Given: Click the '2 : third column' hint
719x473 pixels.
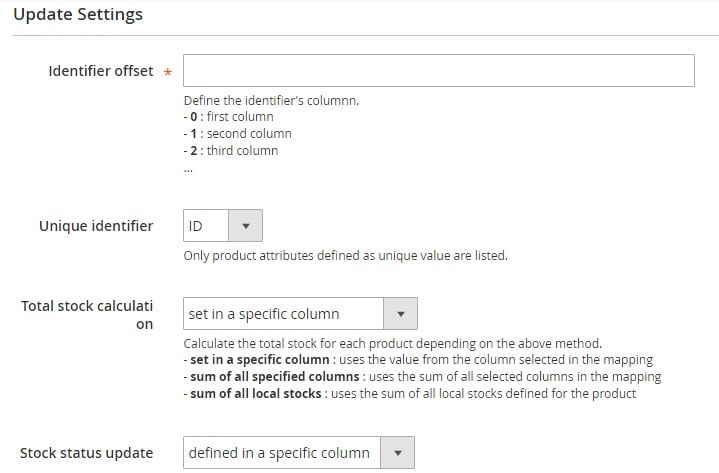Looking at the screenshot, I should (231, 151).
